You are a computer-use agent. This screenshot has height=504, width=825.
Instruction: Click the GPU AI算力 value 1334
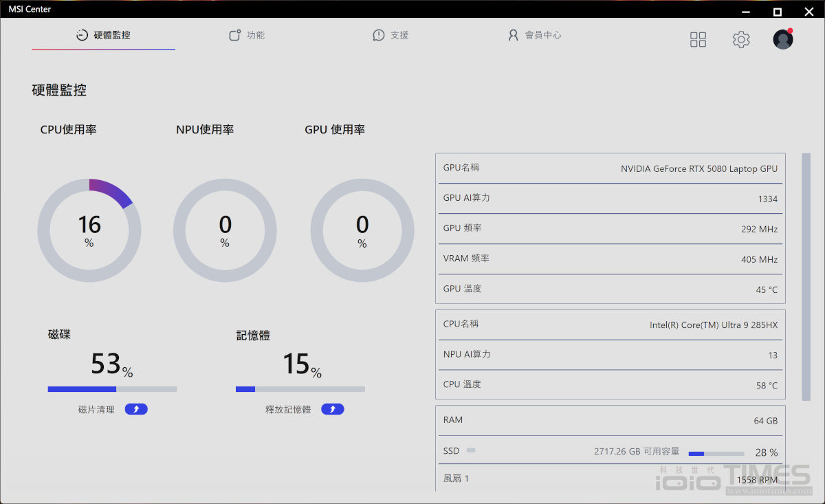click(x=768, y=199)
